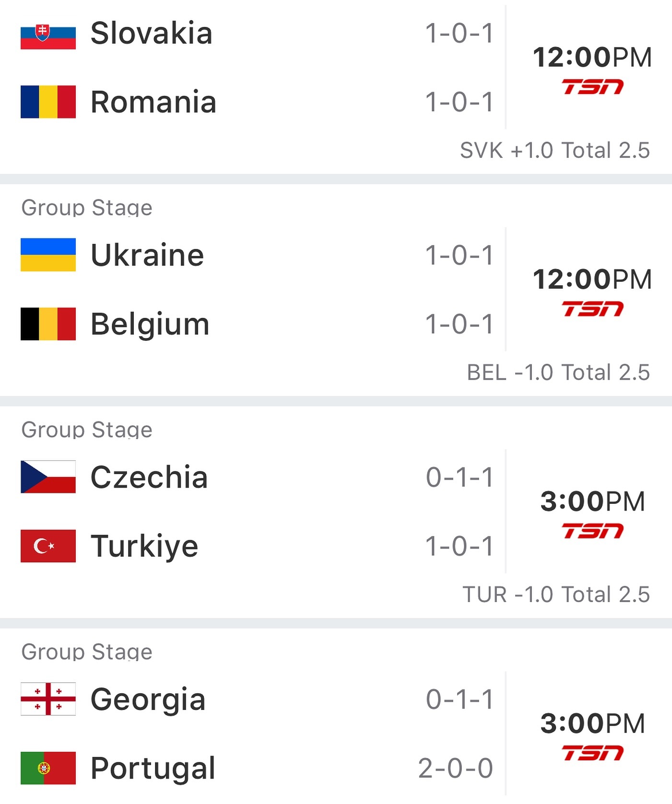672x804 pixels.
Task: Tap the Portugal flag icon
Action: pyautogui.click(x=48, y=768)
